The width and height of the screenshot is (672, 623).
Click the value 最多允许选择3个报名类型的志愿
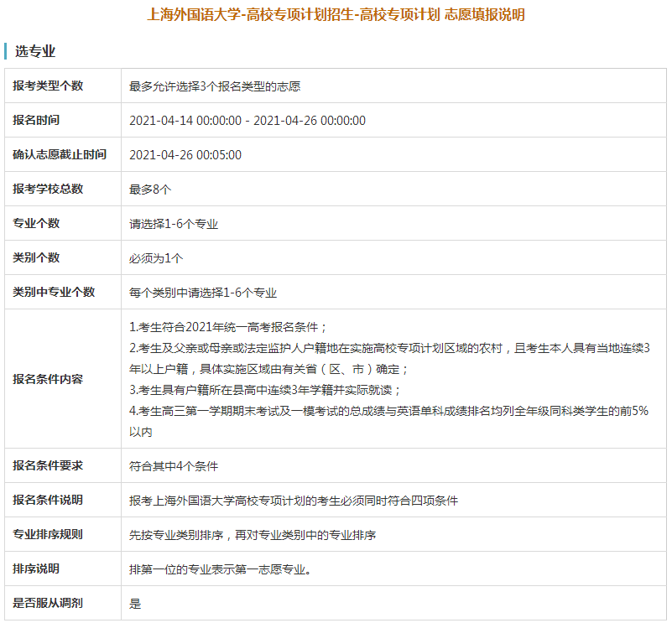pos(215,86)
